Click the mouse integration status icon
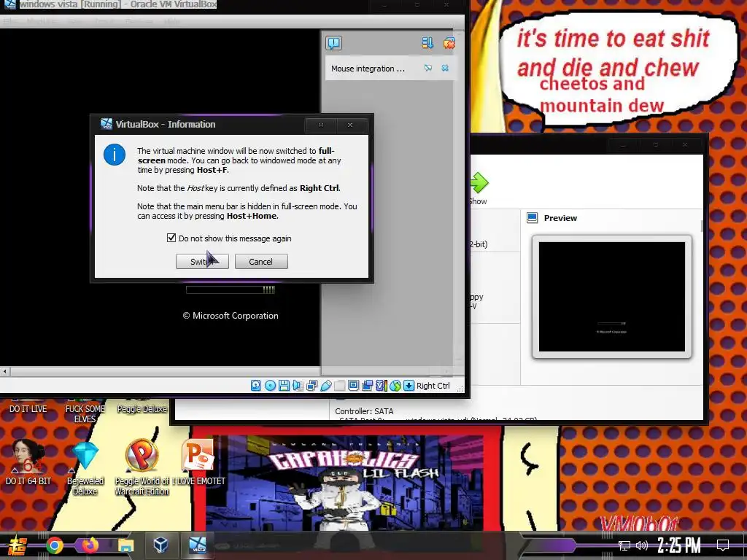The width and height of the screenshot is (747, 560). pyautogui.click(x=395, y=386)
